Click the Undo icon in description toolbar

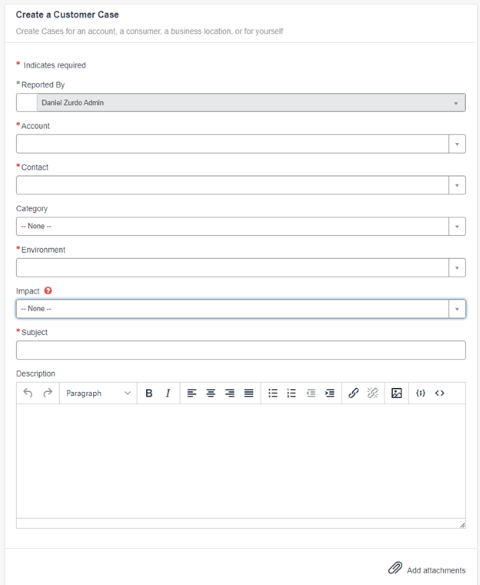pyautogui.click(x=28, y=393)
